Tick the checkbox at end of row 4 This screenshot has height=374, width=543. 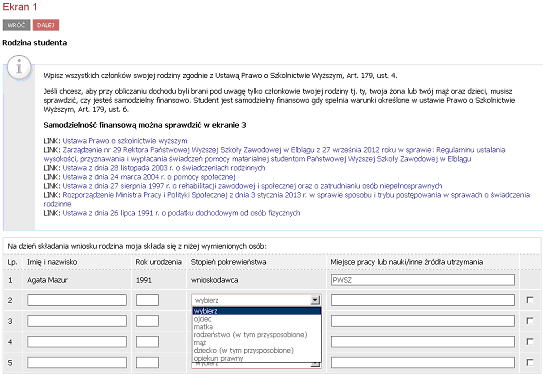[x=529, y=341]
